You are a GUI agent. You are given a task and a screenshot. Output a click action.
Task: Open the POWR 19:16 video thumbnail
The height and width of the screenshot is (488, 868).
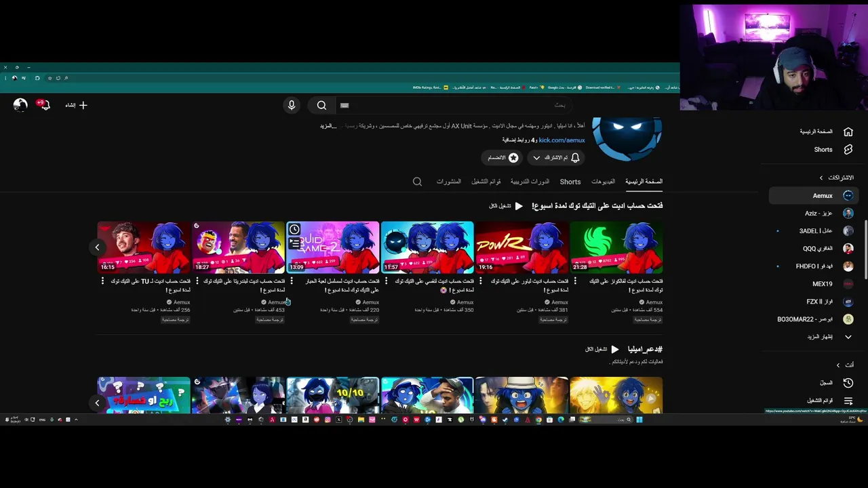pyautogui.click(x=521, y=247)
